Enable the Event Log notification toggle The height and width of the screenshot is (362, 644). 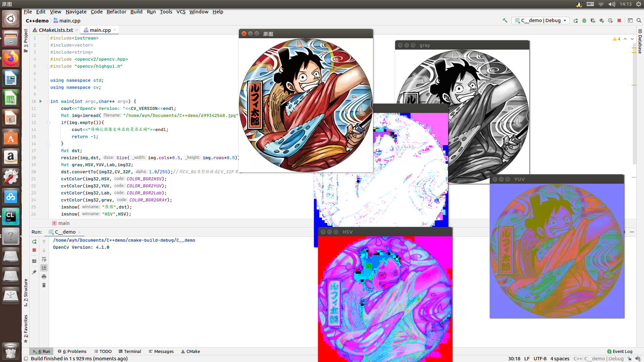point(610,351)
